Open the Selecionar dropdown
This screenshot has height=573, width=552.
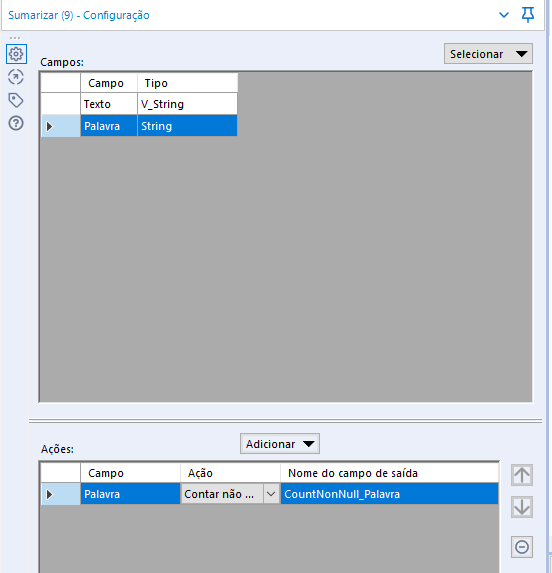click(x=488, y=54)
